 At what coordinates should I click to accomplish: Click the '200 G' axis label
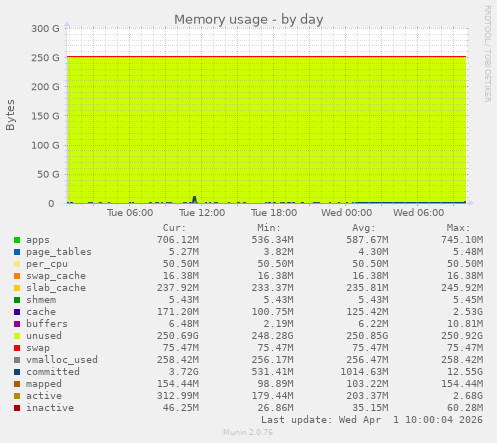[x=45, y=87]
